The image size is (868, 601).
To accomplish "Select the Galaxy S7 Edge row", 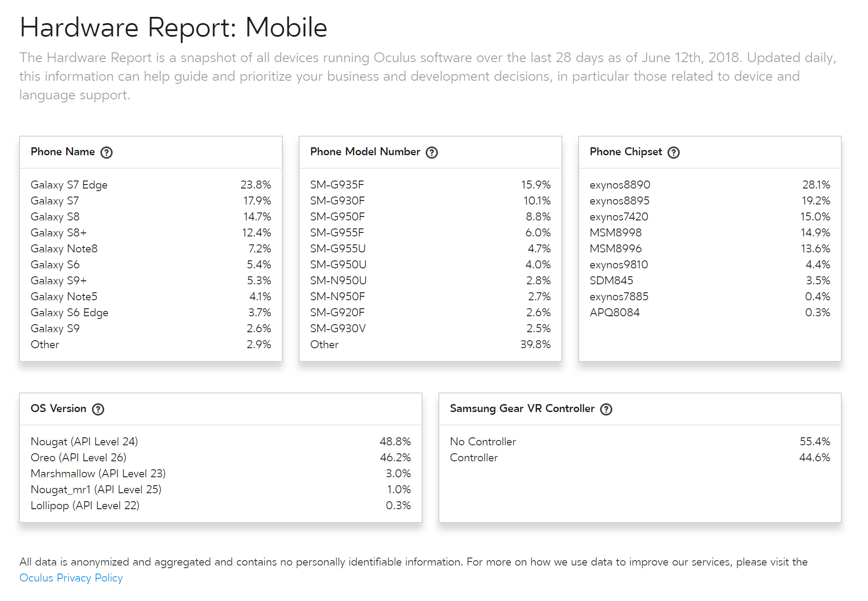I will (69, 185).
